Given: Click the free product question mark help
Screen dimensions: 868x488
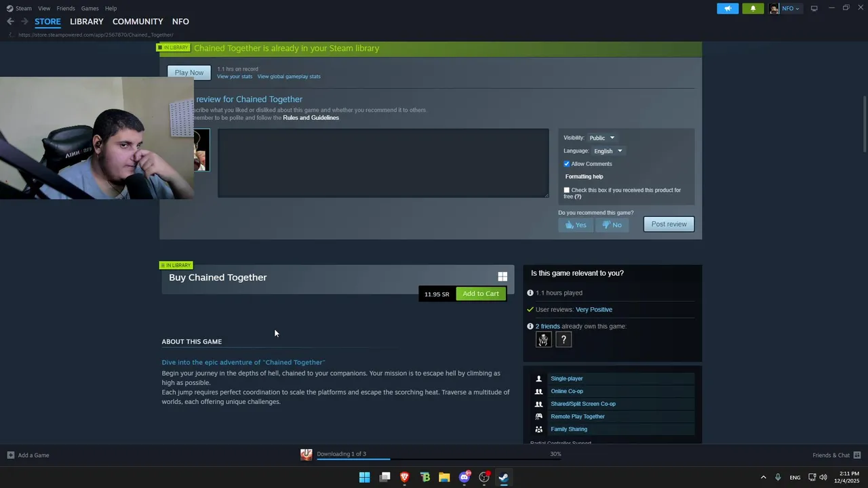Looking at the screenshot, I should coord(578,197).
